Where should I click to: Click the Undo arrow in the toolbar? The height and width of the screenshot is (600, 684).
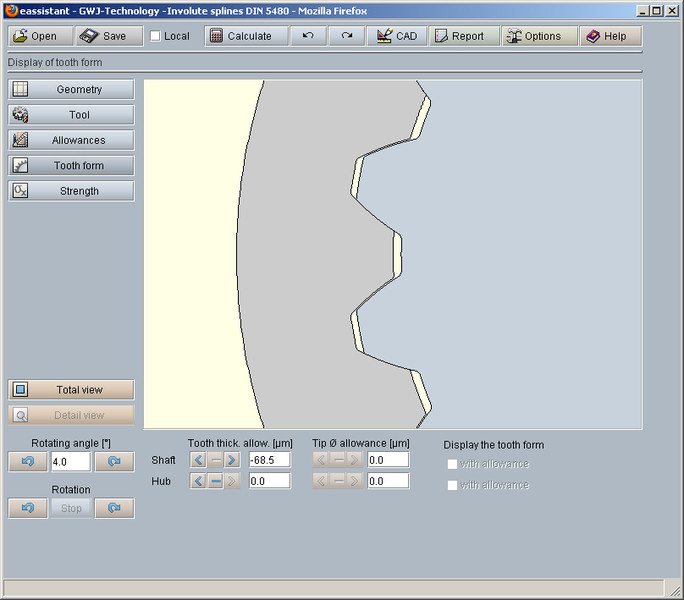click(x=308, y=36)
